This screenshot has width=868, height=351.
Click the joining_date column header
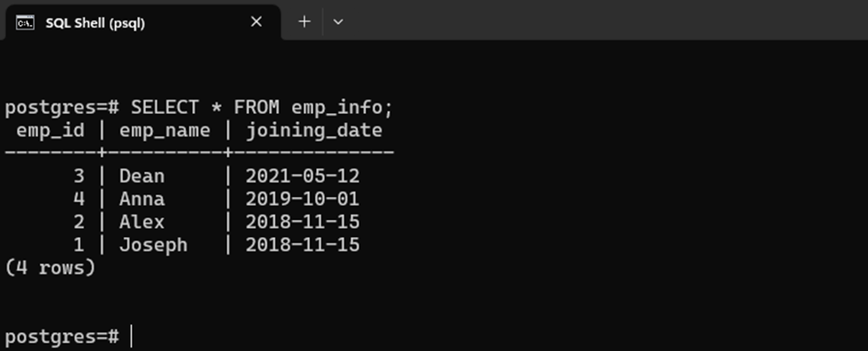tap(314, 131)
